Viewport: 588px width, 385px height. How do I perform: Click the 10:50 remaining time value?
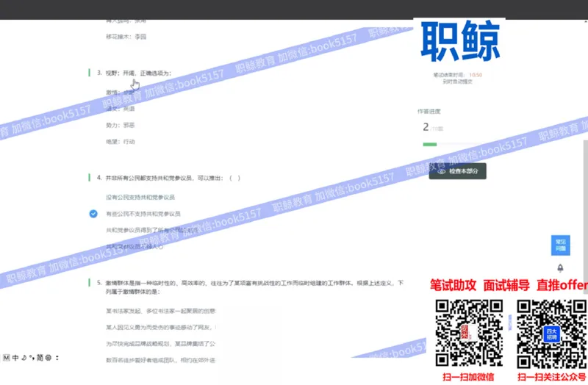[x=476, y=75]
